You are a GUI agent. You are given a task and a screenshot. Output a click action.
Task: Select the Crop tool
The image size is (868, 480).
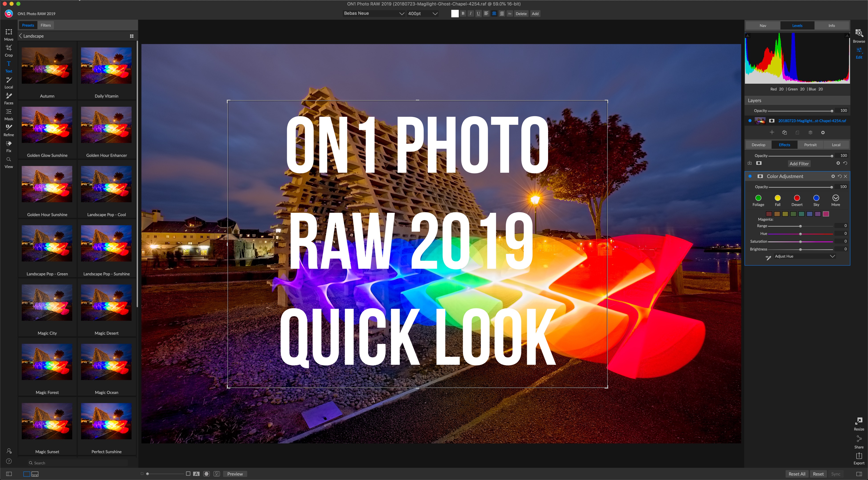click(9, 50)
